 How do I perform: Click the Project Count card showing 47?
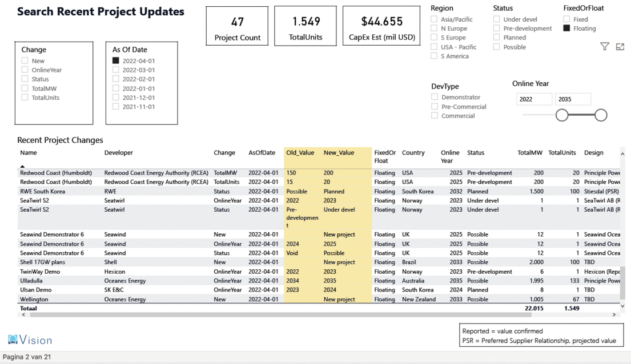[x=237, y=26]
